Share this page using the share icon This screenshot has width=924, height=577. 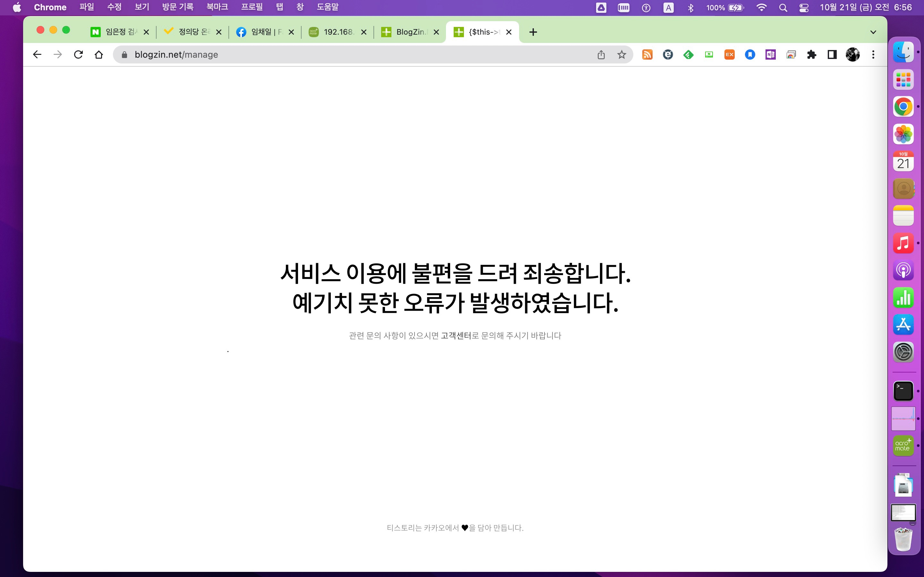click(601, 54)
